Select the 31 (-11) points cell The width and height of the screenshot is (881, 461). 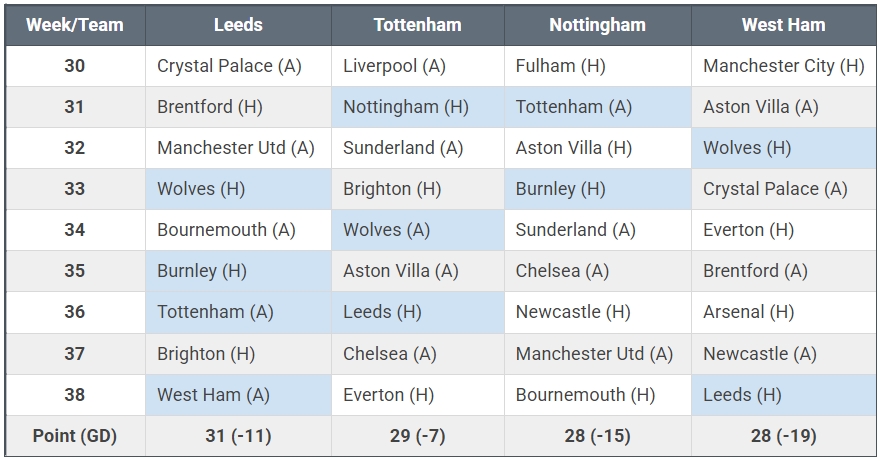pos(238,436)
